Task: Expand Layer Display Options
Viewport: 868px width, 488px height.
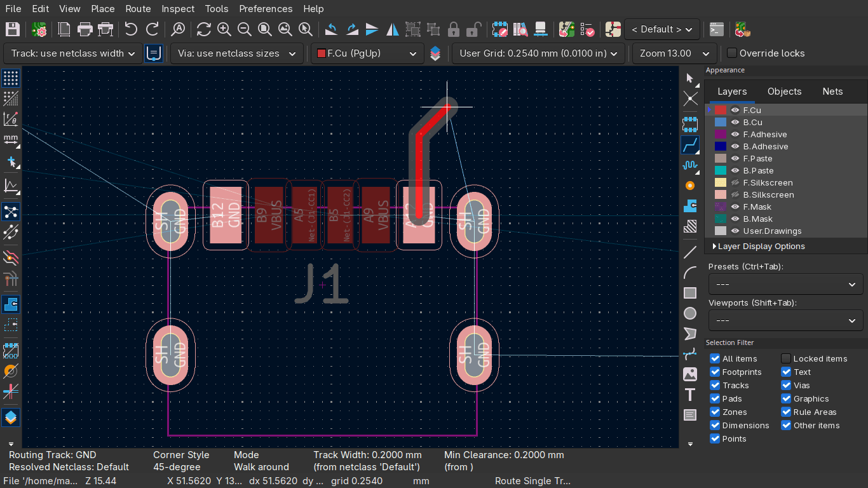Action: (759, 247)
